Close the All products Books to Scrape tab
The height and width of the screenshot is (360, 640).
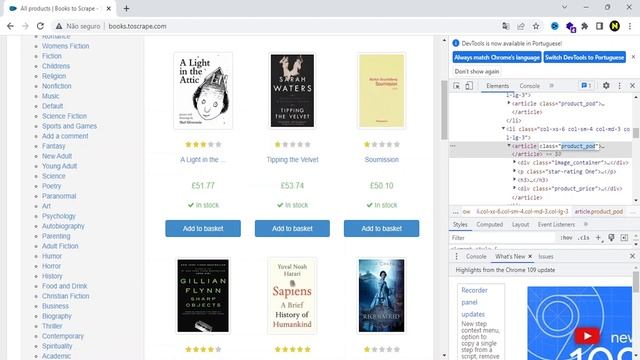coord(109,8)
